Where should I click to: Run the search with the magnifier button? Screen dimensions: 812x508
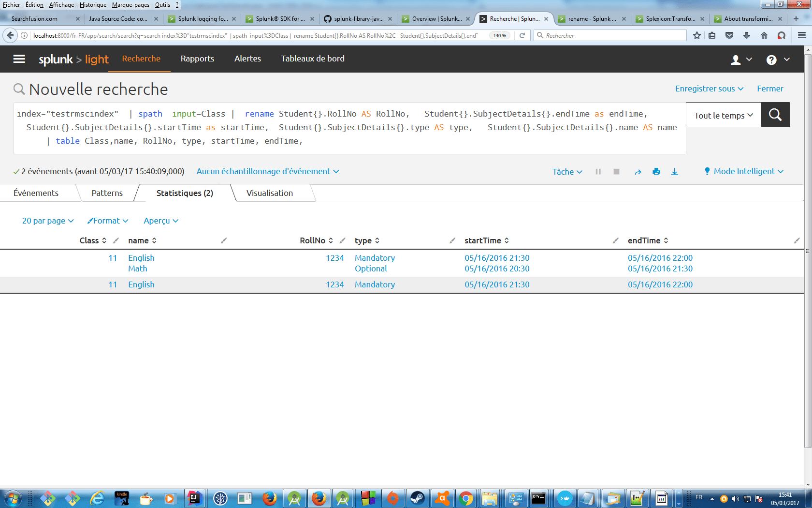pyautogui.click(x=775, y=115)
